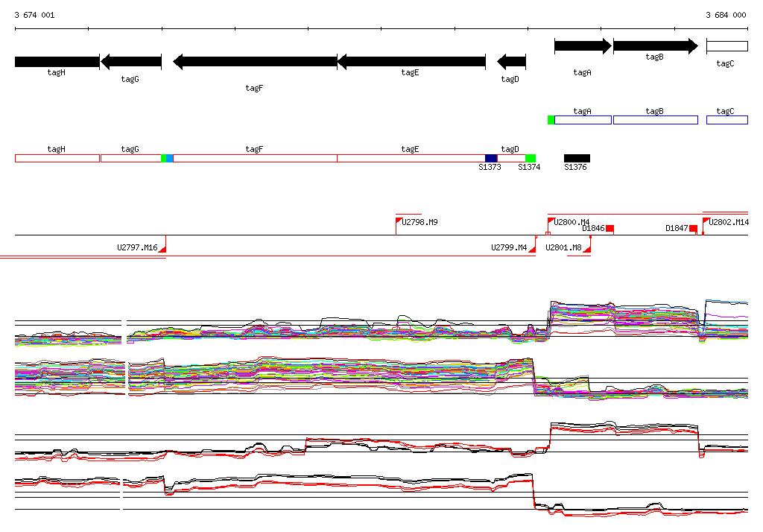Select the black tagA forward arrow
Screen dimensions: 763x532
click(583, 46)
